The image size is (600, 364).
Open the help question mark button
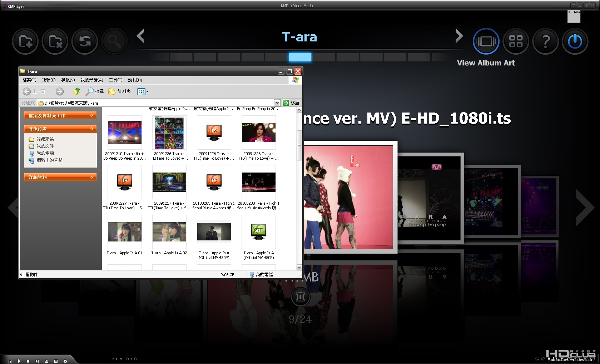tap(545, 41)
